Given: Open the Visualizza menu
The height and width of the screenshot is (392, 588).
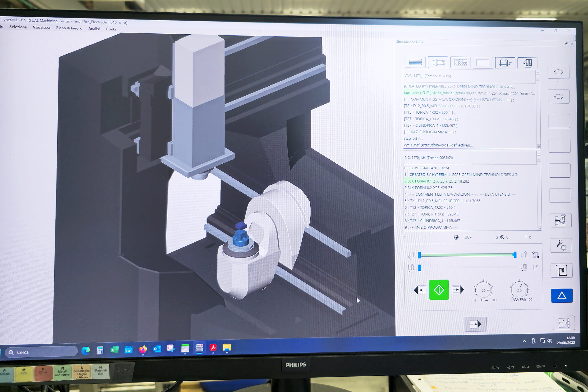Looking at the screenshot, I should click(x=41, y=28).
